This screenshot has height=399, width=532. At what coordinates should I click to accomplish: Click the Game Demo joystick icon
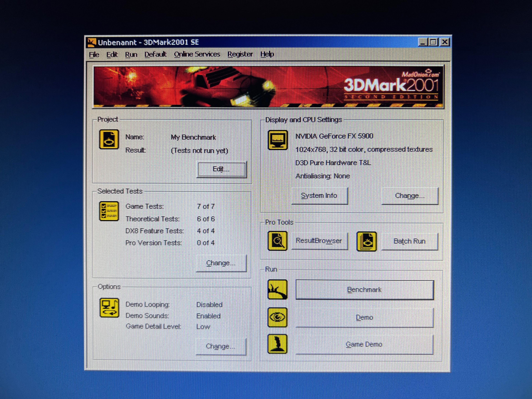(277, 344)
